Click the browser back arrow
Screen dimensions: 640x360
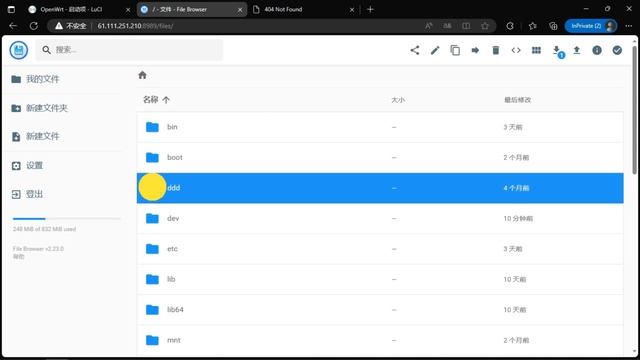[13, 26]
